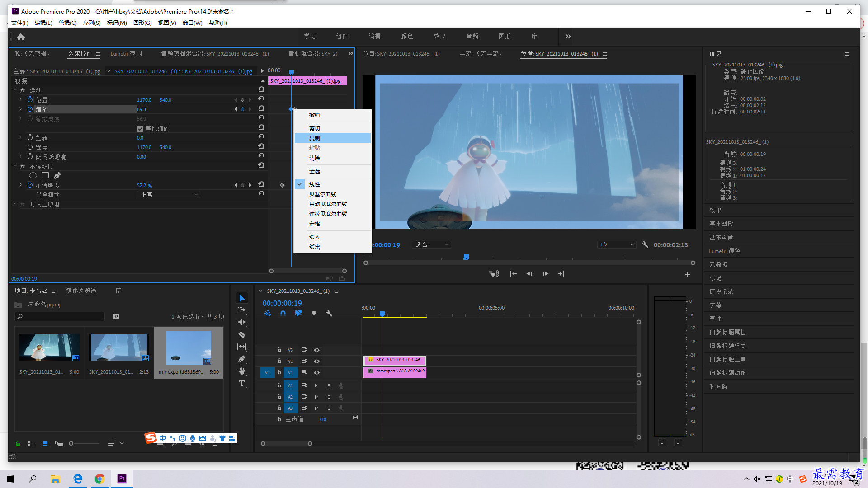Open the Essential Graphics (基本图形) panel
Screen dimensions: 868x488
coord(721,224)
